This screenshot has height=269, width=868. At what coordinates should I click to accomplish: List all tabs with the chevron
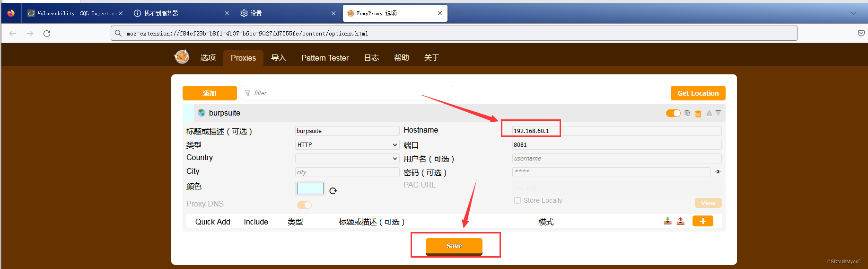tap(853, 13)
